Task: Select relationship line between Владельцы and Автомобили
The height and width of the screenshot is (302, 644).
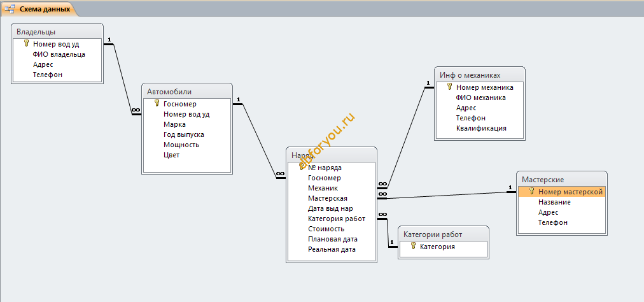Action: (x=122, y=79)
